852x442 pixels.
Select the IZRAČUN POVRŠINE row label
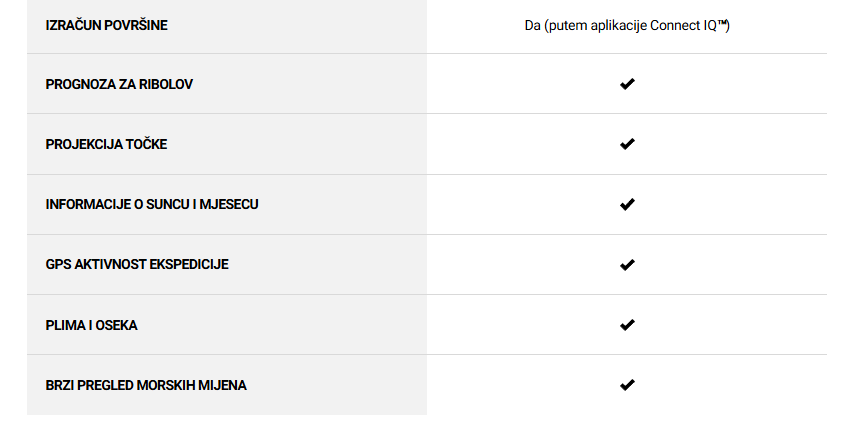point(106,25)
